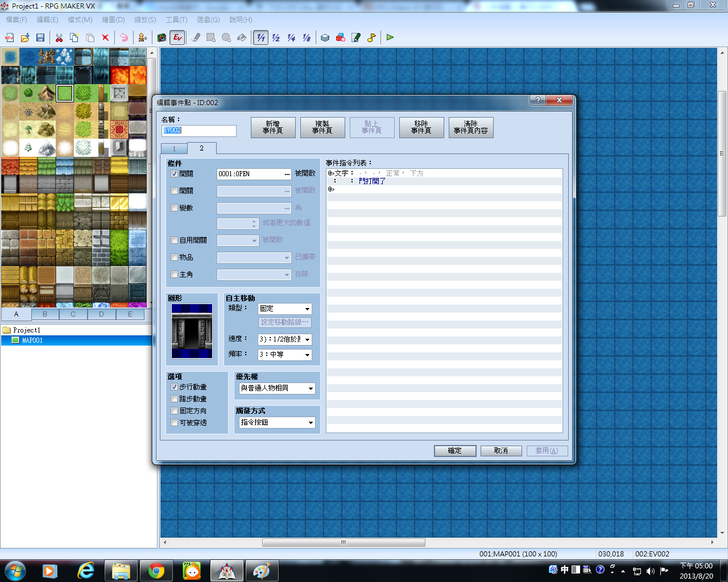The image size is (728, 582).
Task: Set zoom scale to 1/2
Action: point(276,38)
